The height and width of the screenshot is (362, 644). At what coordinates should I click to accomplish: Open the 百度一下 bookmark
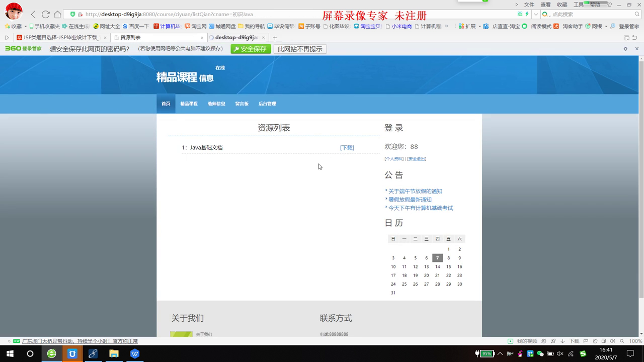tap(136, 26)
